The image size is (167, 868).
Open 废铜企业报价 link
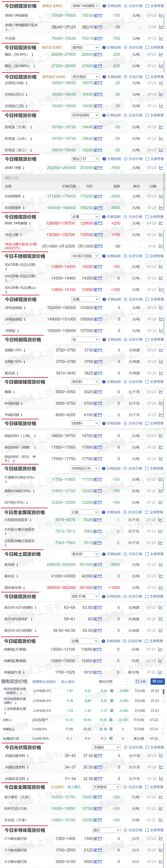52,6
